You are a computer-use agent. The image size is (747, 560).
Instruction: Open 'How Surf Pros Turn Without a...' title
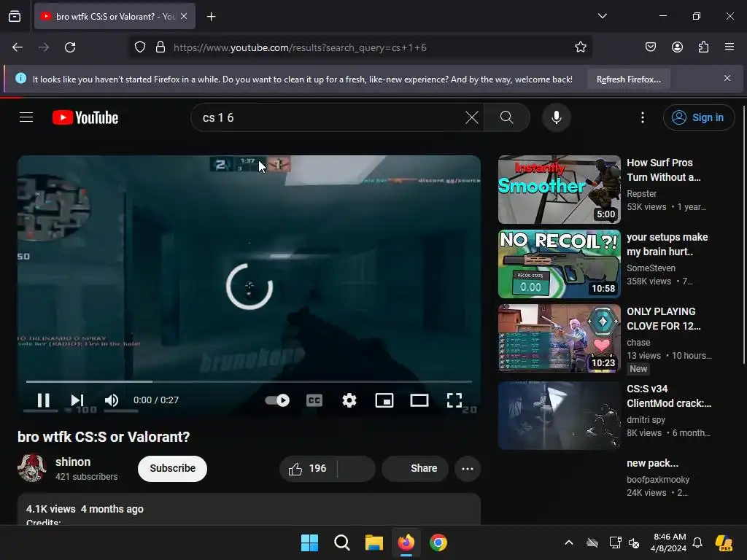point(664,170)
